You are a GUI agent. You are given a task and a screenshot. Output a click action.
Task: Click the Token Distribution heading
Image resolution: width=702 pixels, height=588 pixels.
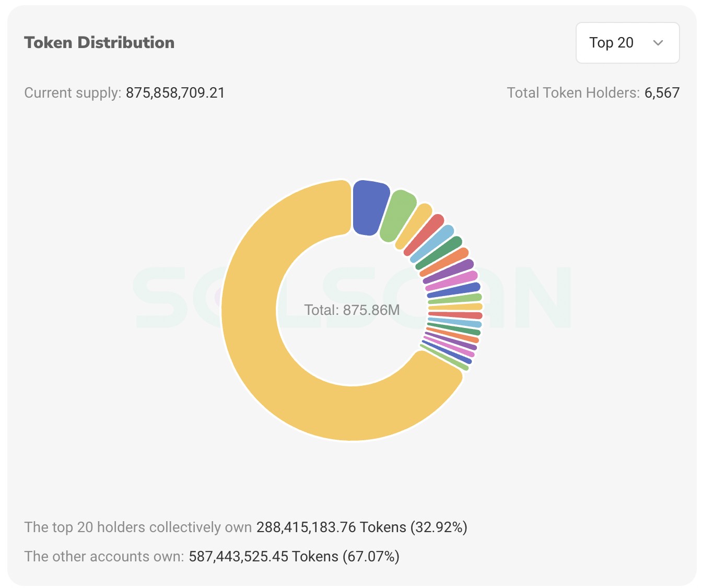point(99,42)
